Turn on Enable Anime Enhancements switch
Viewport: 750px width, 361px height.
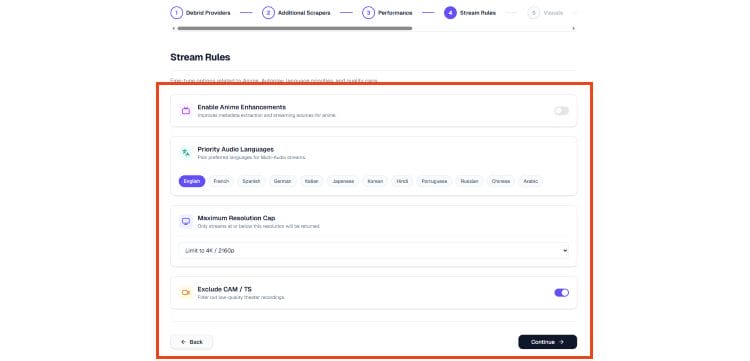coord(562,111)
